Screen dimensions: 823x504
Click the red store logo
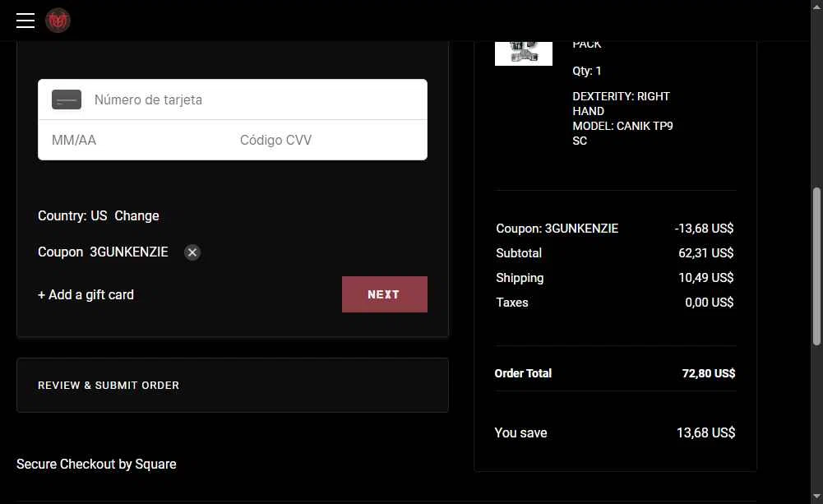[58, 21]
